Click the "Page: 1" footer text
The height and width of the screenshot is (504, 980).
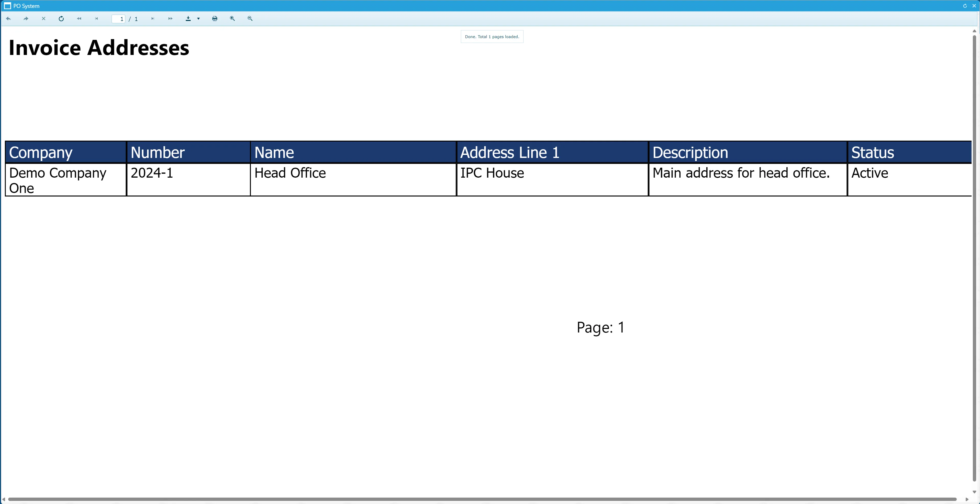click(601, 327)
